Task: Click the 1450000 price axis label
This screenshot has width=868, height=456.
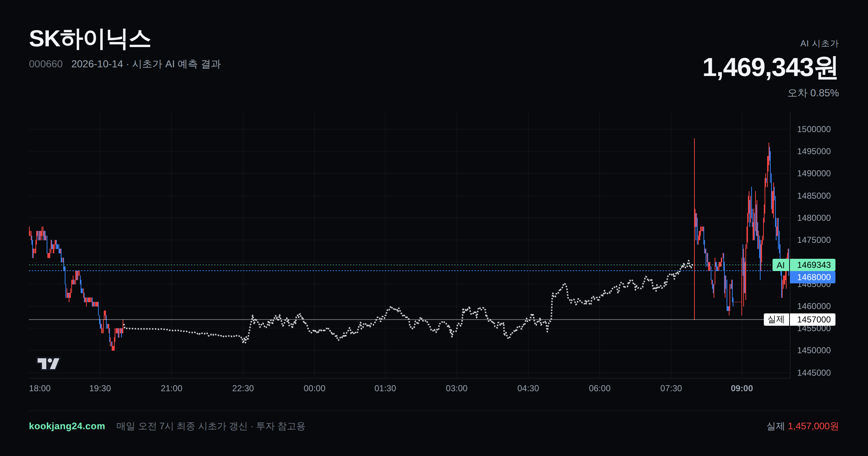Action: pyautogui.click(x=814, y=350)
